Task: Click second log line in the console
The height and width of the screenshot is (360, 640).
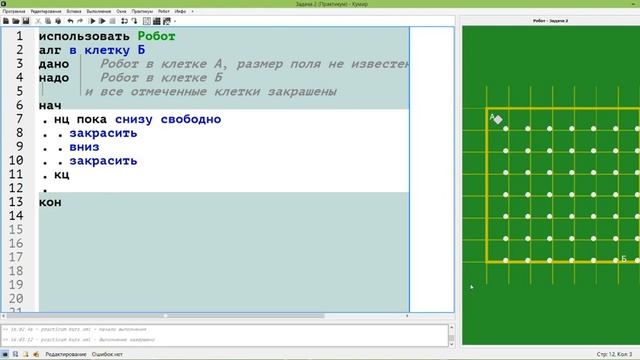Action: tap(79, 340)
